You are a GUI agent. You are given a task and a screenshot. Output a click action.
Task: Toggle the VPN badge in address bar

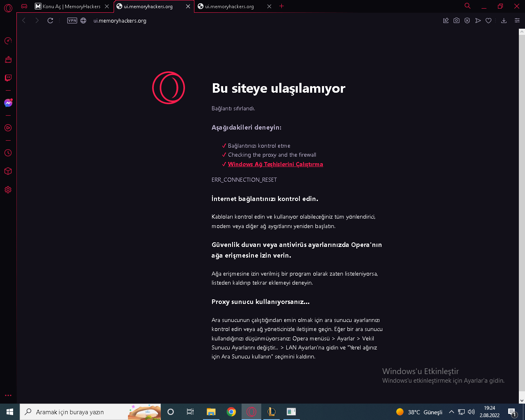pyautogui.click(x=72, y=21)
